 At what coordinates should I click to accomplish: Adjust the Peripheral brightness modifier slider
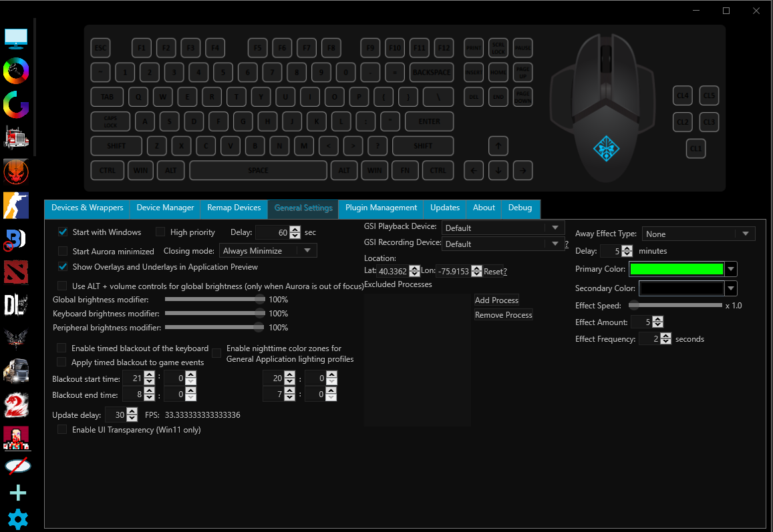tap(214, 327)
